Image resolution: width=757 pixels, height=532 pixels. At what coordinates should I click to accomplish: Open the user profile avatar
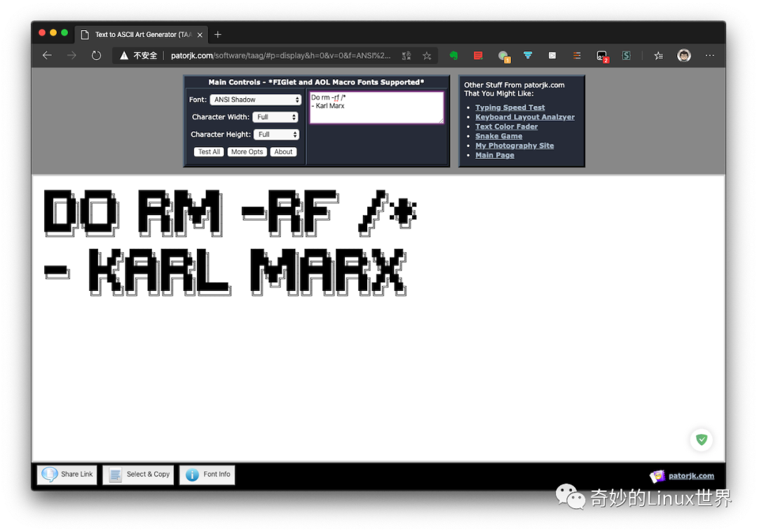pyautogui.click(x=683, y=55)
